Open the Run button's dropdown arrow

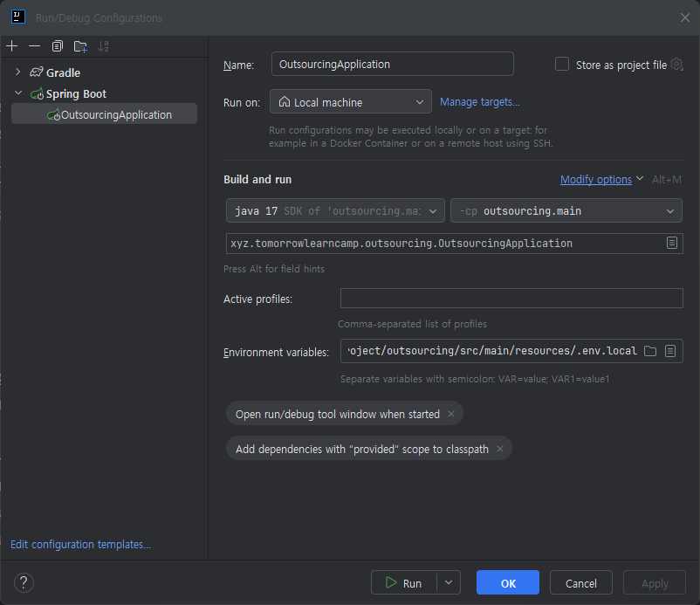click(x=449, y=582)
